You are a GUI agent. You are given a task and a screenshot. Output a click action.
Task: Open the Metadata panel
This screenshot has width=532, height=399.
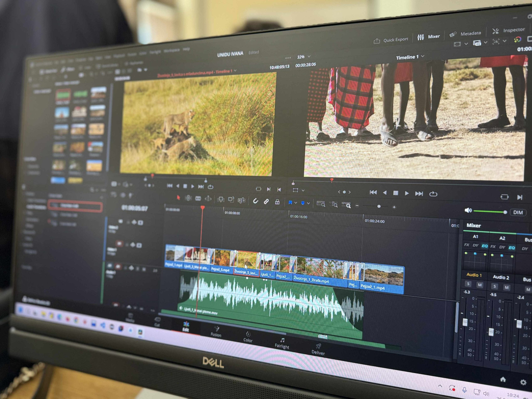[465, 34]
